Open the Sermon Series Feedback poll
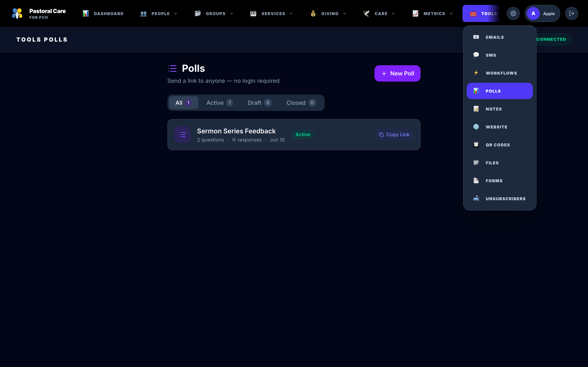The image size is (588, 367). [236, 131]
